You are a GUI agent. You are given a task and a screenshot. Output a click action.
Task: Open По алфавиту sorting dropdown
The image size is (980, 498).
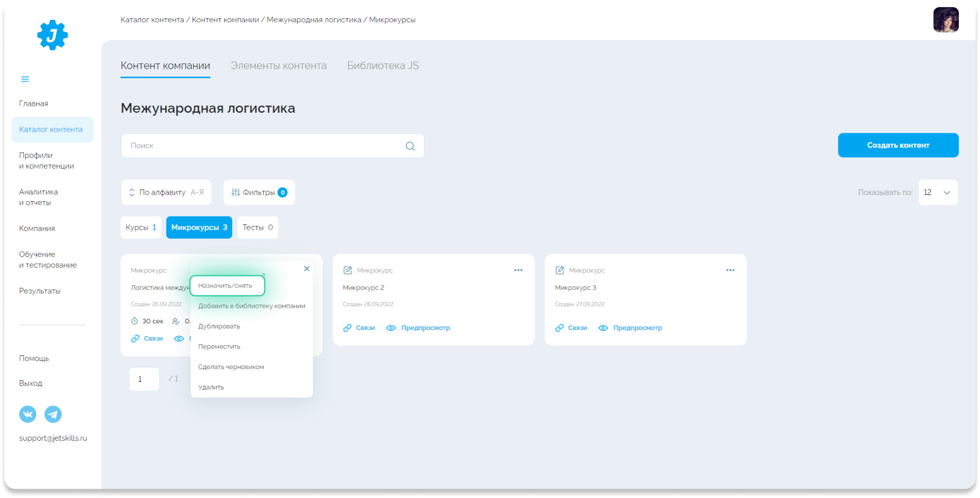pyautogui.click(x=166, y=192)
